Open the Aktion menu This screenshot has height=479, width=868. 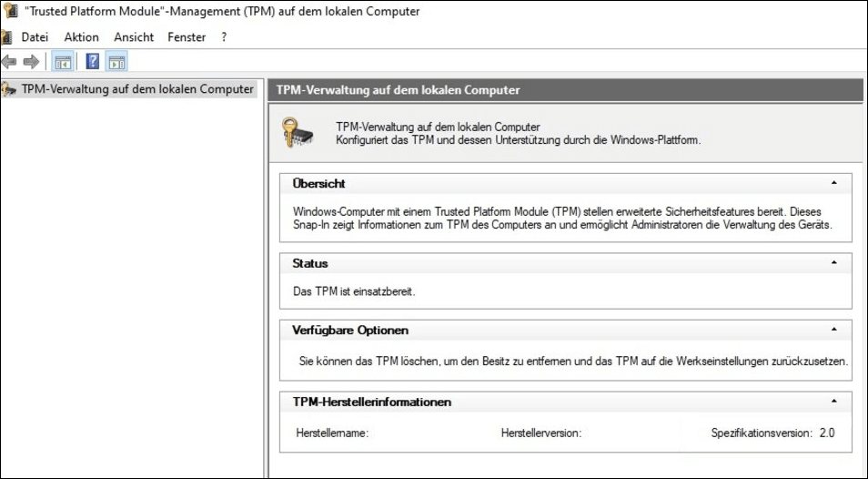point(81,37)
